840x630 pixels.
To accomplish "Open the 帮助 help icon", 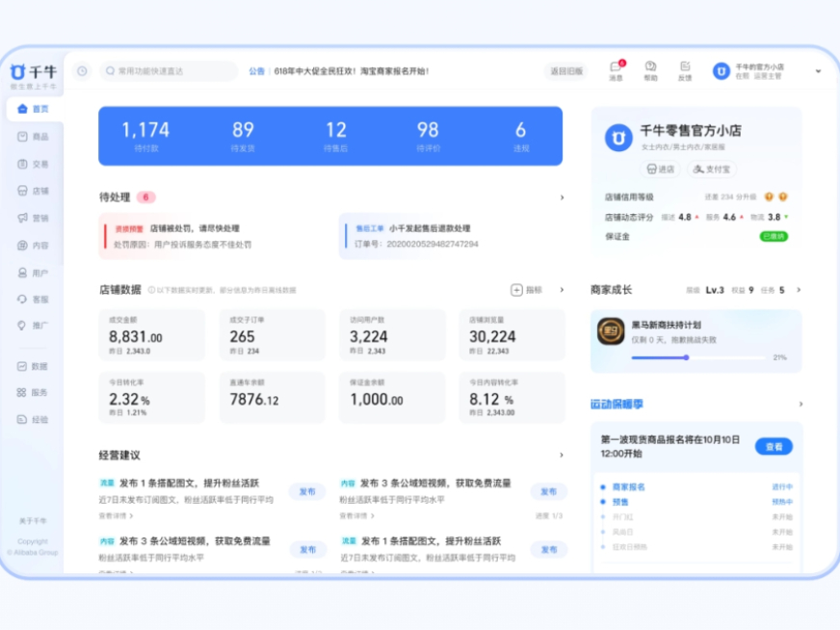I will [650, 70].
